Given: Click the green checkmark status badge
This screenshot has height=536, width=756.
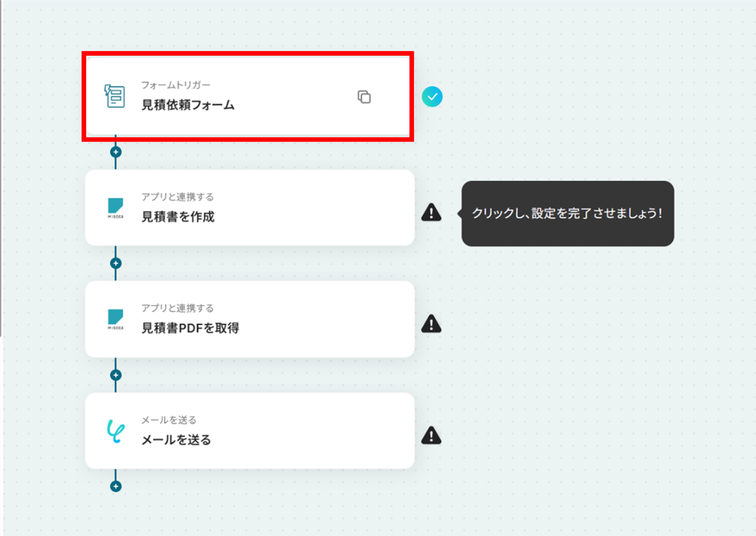Looking at the screenshot, I should tap(432, 97).
